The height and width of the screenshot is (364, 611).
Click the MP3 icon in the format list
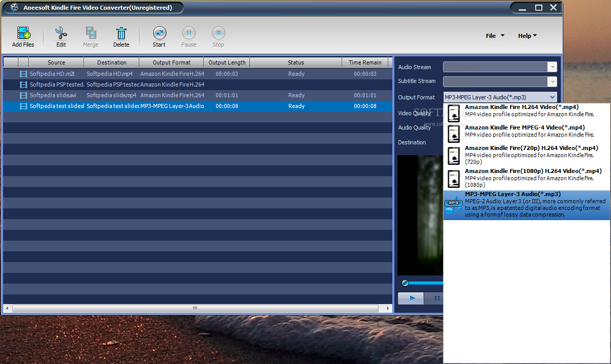(454, 204)
